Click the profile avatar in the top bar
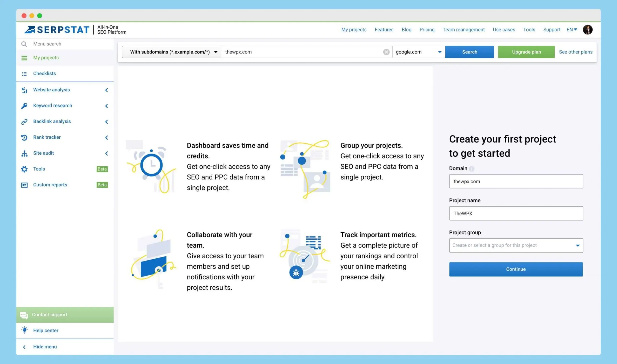 (x=588, y=29)
